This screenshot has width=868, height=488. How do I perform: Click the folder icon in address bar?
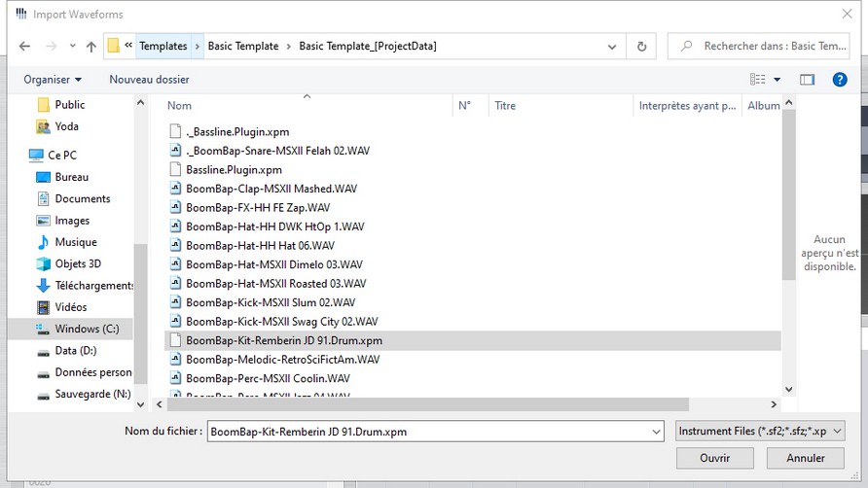(114, 46)
